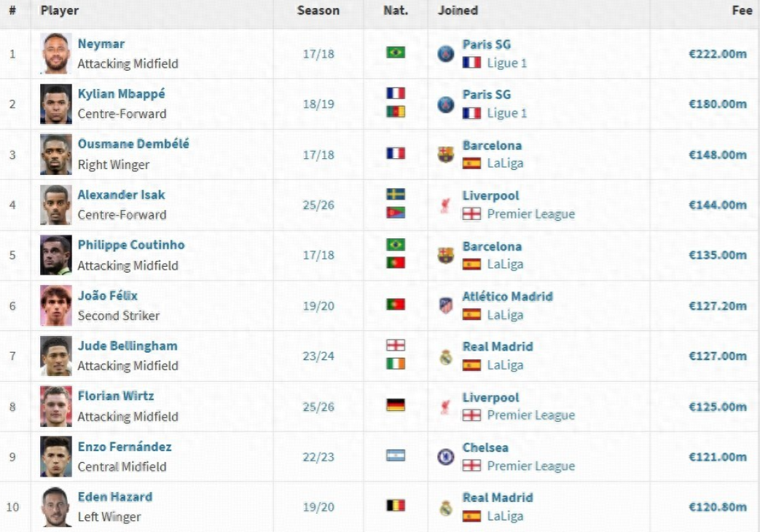Click Philippe Coutinho's player photo thumbnail

(56, 255)
